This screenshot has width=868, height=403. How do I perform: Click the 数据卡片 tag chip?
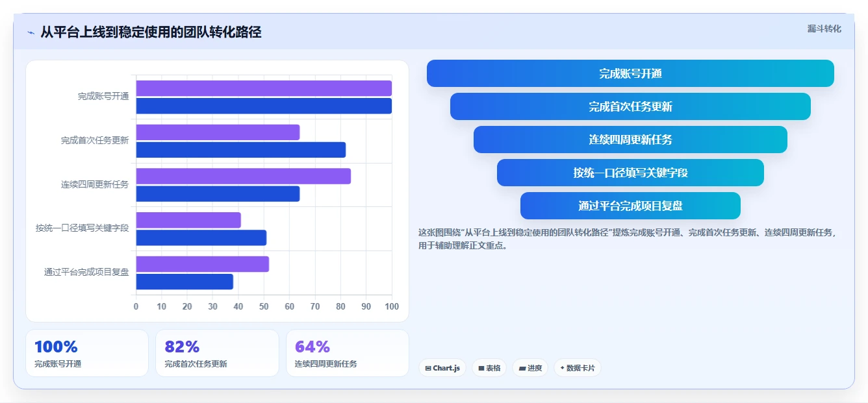point(578,368)
